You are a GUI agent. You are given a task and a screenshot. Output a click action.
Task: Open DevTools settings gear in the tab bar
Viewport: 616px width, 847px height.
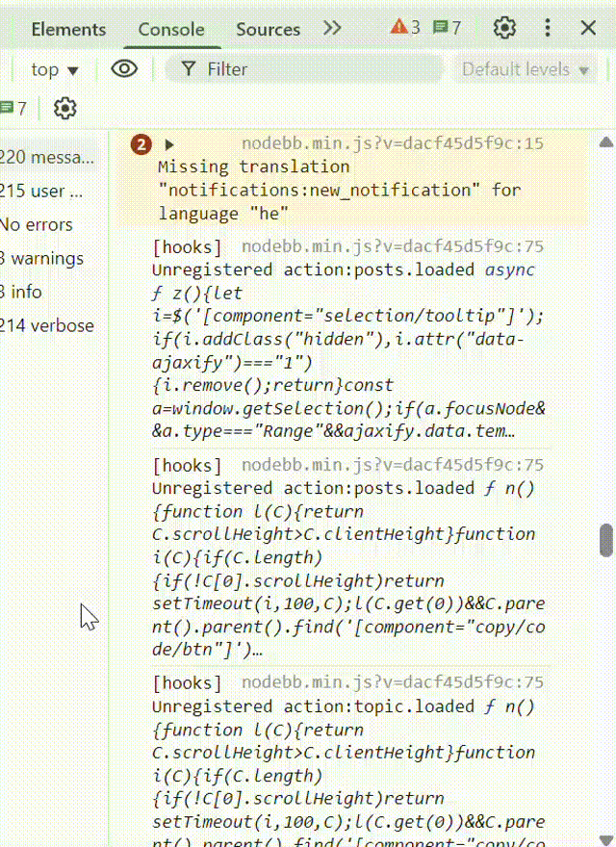point(504,28)
